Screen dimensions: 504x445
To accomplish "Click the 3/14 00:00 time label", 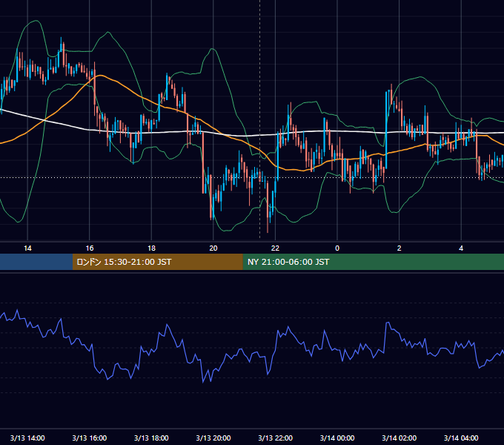I will [337, 438].
